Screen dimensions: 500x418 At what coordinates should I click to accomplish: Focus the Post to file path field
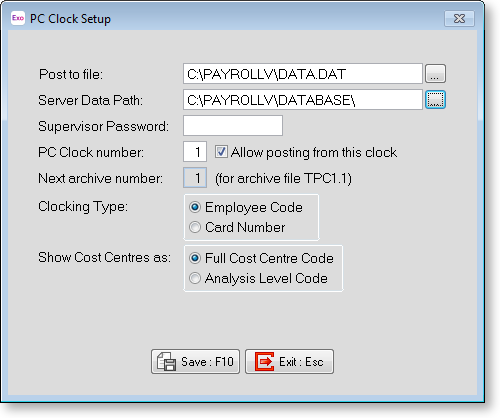coord(303,74)
